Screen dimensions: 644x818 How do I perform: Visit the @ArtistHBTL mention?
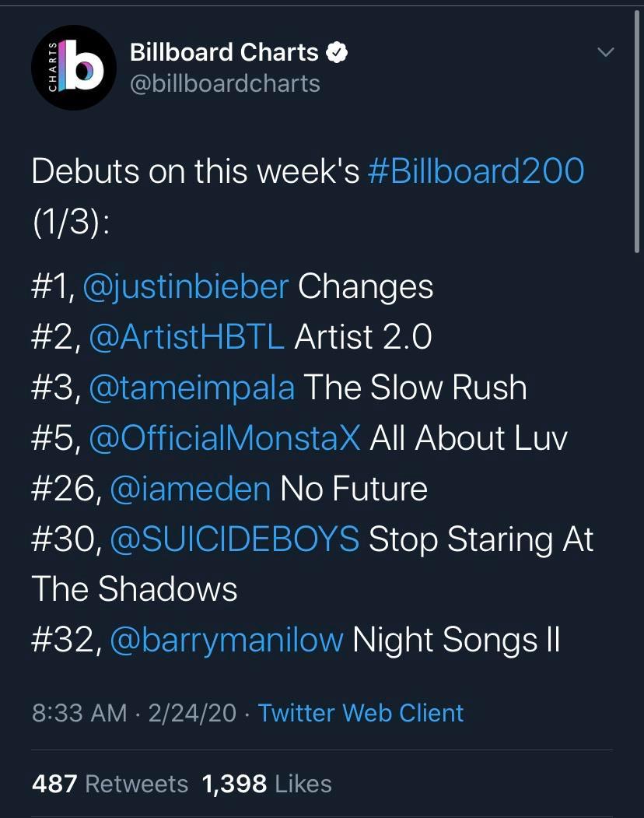[x=192, y=337]
